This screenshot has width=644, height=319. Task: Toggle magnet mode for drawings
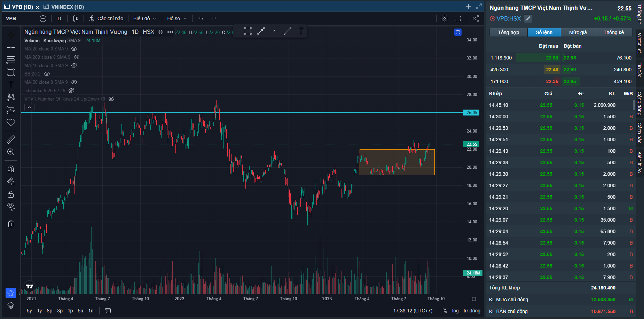point(11,169)
